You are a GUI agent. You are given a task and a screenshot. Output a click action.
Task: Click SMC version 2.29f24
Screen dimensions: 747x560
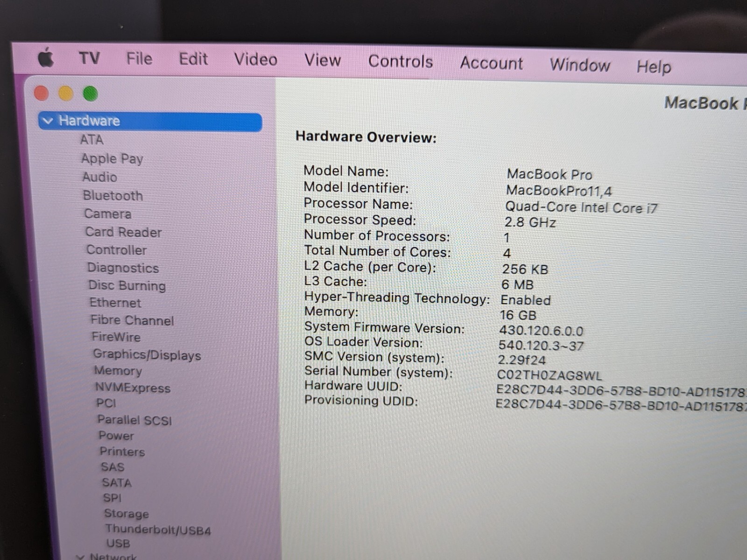click(x=521, y=360)
